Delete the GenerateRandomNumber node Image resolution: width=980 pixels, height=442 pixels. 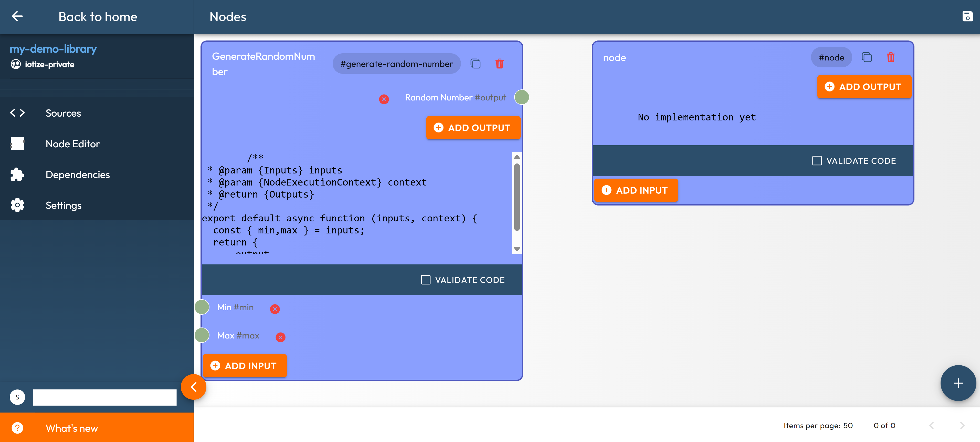coord(499,64)
